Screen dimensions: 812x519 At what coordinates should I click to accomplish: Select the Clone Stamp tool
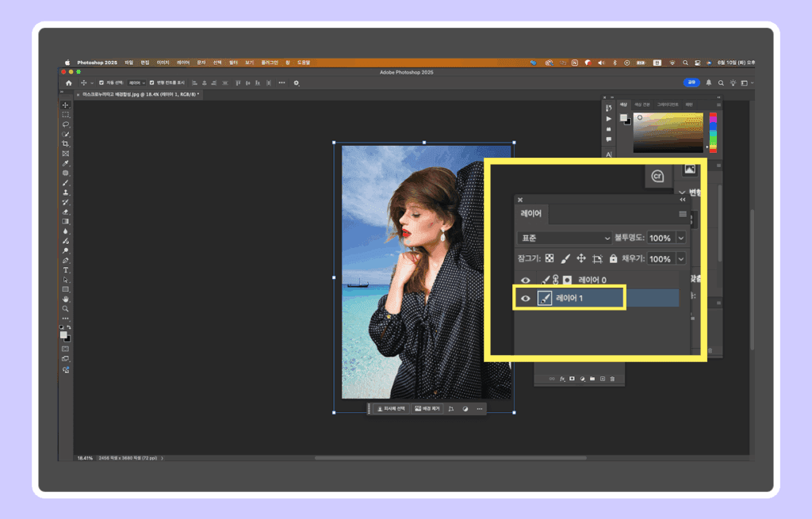pyautogui.click(x=65, y=193)
